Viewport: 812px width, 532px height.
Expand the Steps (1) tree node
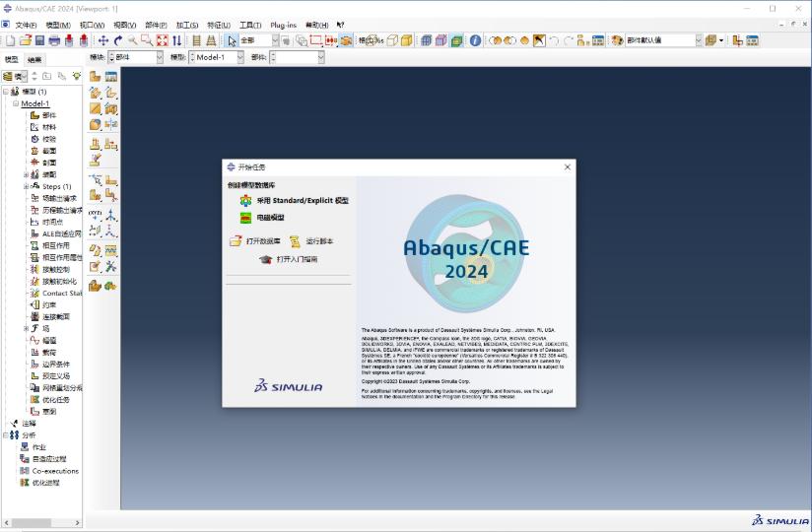coord(26,186)
